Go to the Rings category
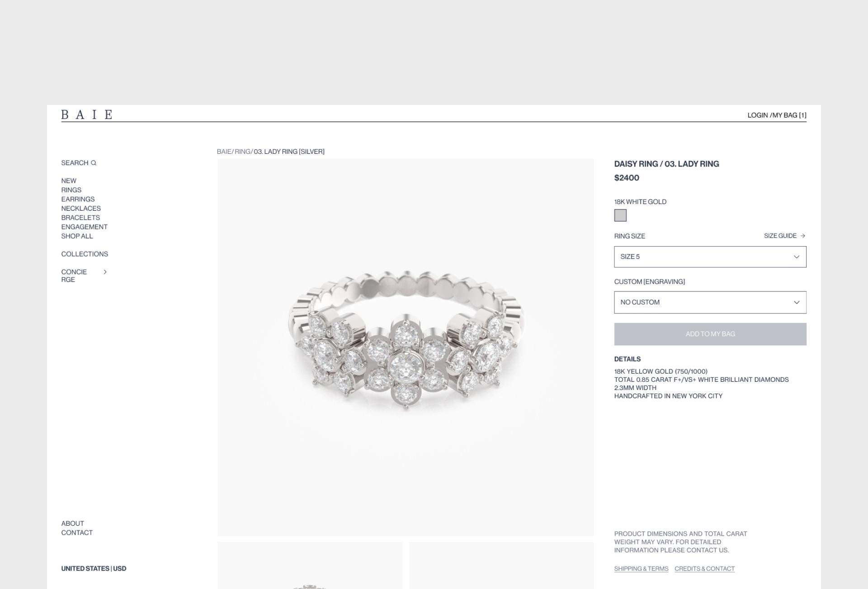The height and width of the screenshot is (589, 868). [71, 190]
